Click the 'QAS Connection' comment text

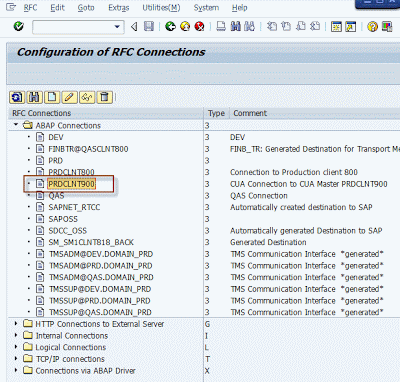(259, 196)
